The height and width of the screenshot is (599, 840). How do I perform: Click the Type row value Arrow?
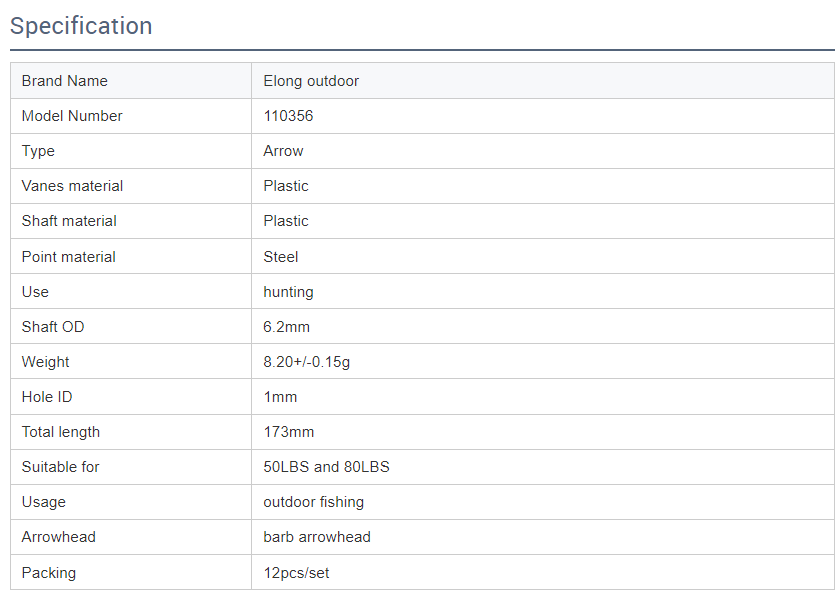pyautogui.click(x=283, y=151)
